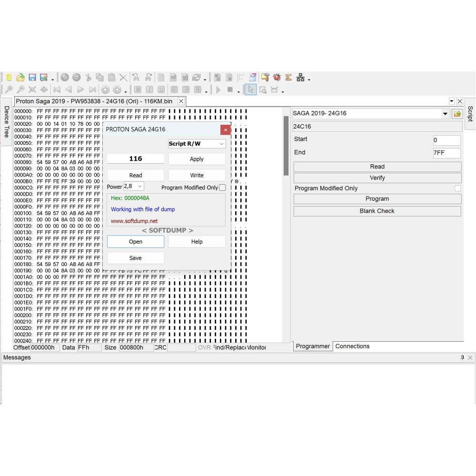Click the undo arrow icon in toolbar
476x476 pixels.
click(x=65, y=78)
